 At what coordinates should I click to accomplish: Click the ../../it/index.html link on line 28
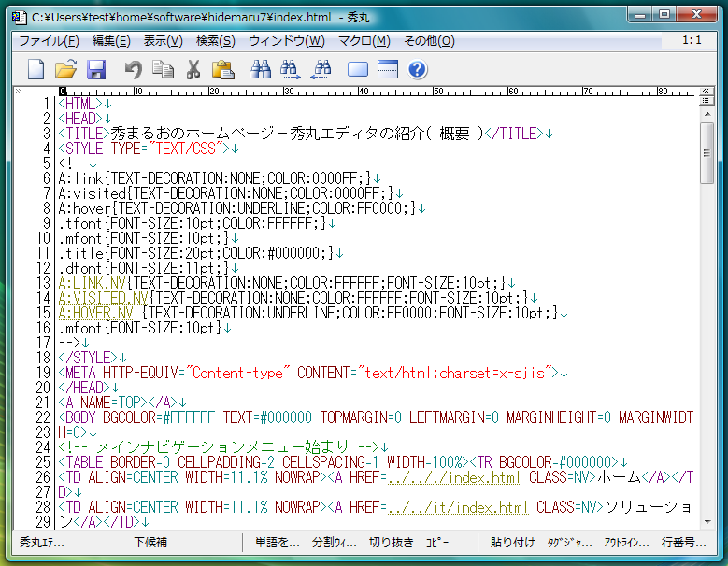point(458,507)
